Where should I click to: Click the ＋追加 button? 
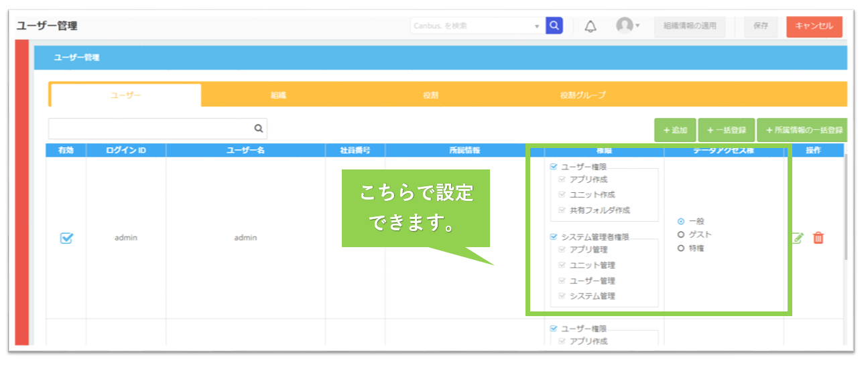[x=675, y=130]
